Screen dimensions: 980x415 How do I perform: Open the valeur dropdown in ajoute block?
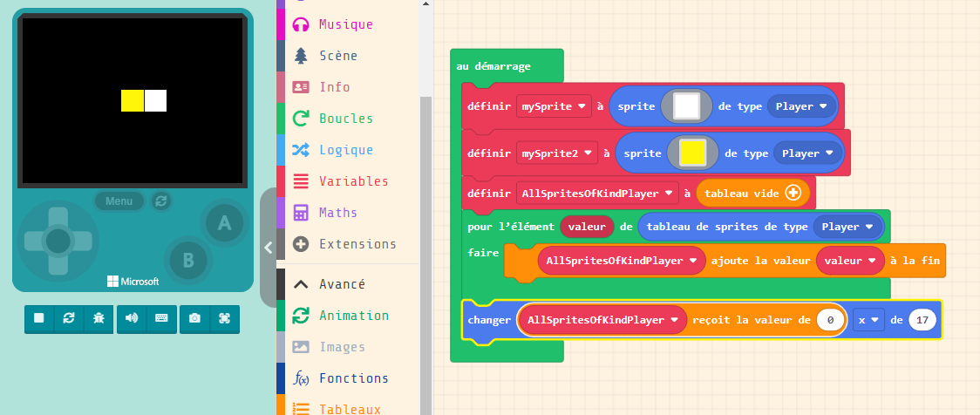(850, 261)
